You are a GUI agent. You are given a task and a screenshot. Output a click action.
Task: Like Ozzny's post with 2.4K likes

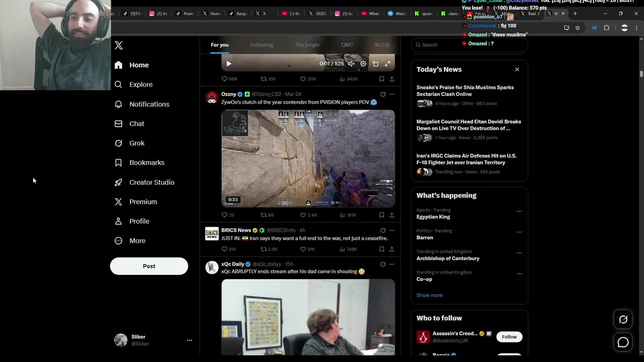tap(308, 215)
